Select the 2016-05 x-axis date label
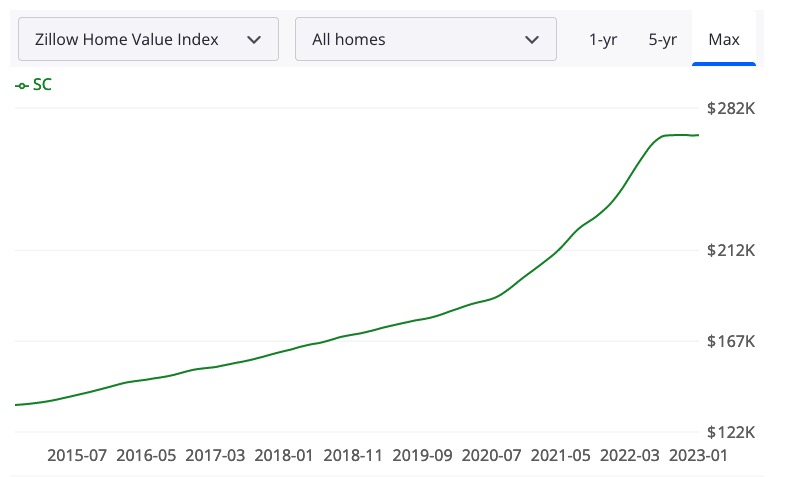The height and width of the screenshot is (477, 798). point(146,455)
